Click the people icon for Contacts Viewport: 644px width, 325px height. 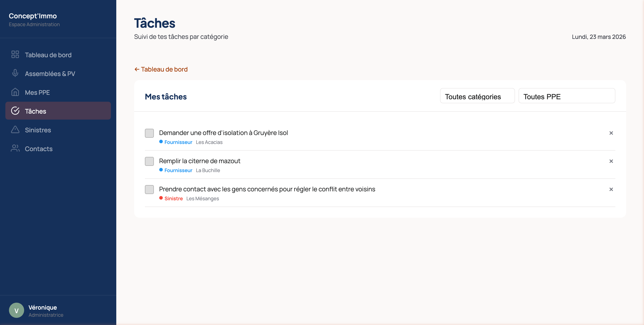[x=15, y=148]
